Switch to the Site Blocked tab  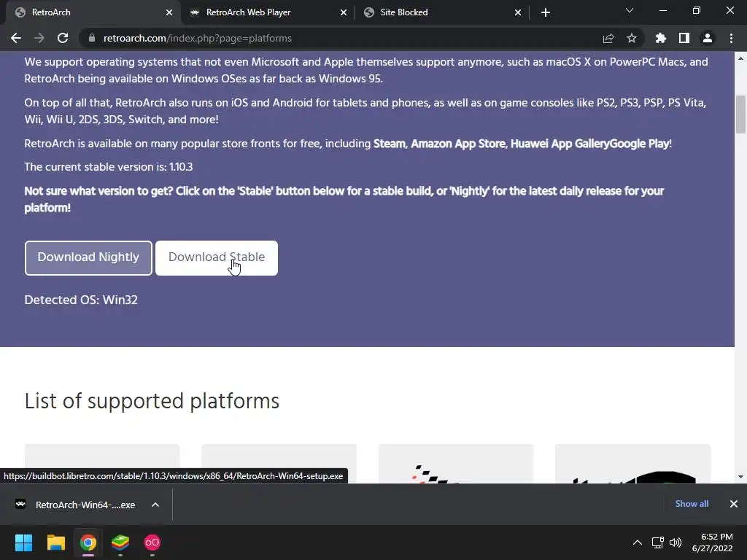[442, 12]
